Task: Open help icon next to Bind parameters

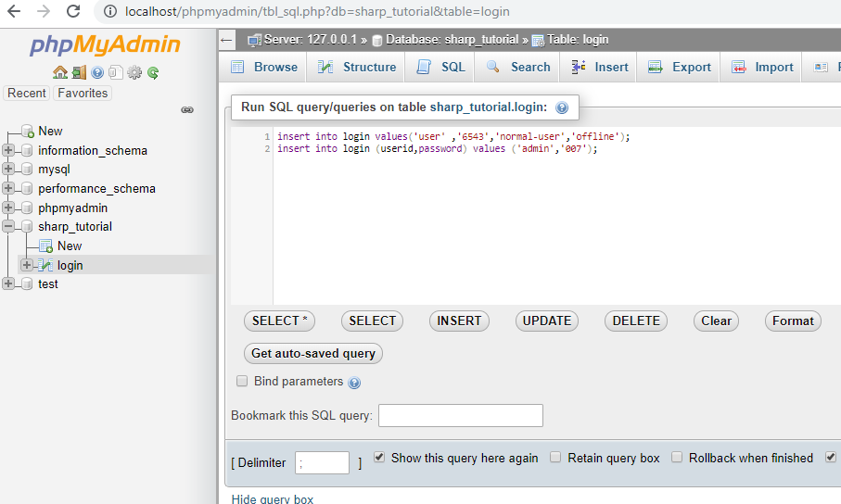Action: click(354, 383)
